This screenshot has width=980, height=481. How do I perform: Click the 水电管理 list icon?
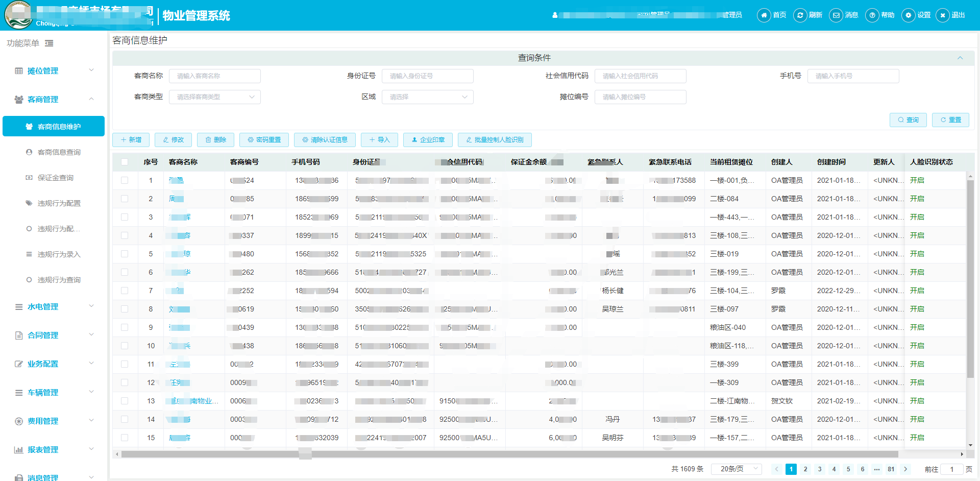tap(19, 307)
